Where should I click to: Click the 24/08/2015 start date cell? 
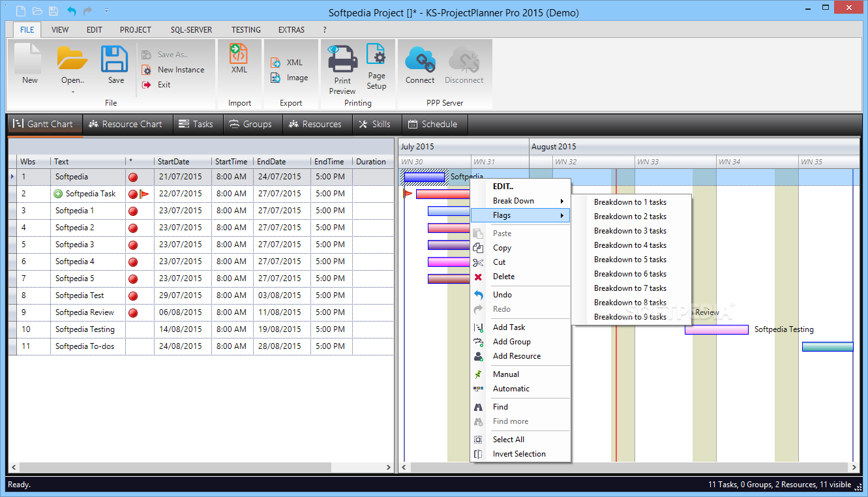[x=183, y=346]
